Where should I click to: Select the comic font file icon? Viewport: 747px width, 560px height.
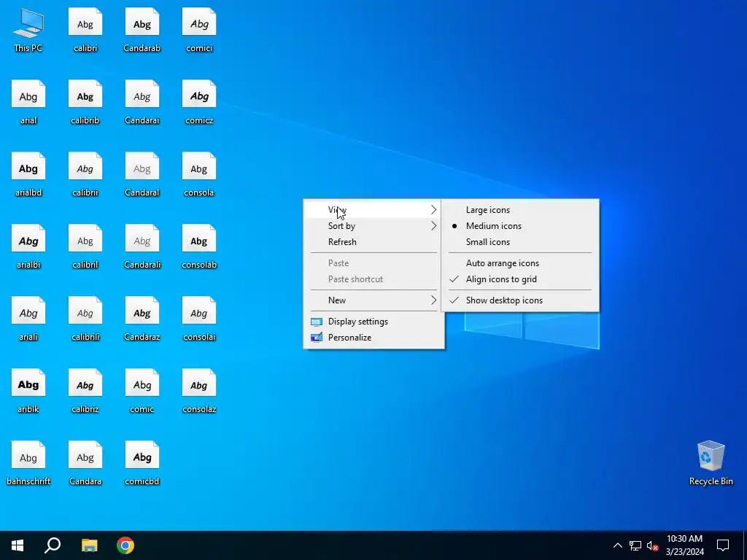click(142, 392)
